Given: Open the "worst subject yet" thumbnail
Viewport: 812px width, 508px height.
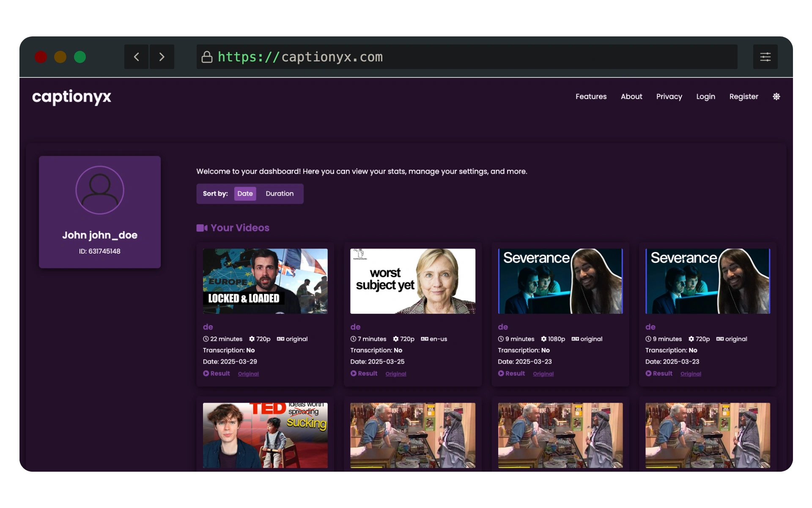Looking at the screenshot, I should coord(413,281).
